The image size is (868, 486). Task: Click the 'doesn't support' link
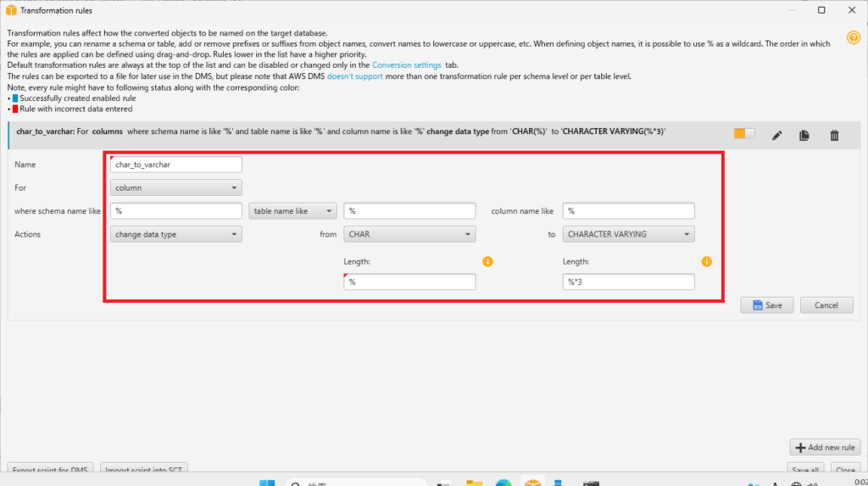pyautogui.click(x=355, y=76)
